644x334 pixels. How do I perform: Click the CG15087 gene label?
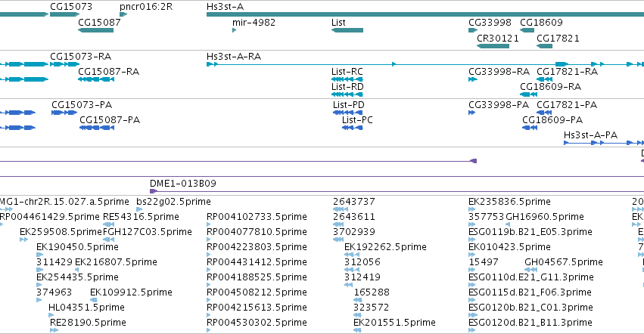pyautogui.click(x=99, y=22)
